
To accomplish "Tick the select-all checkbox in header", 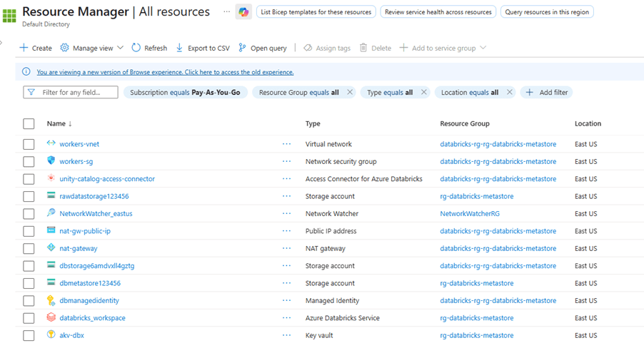I will (x=29, y=124).
